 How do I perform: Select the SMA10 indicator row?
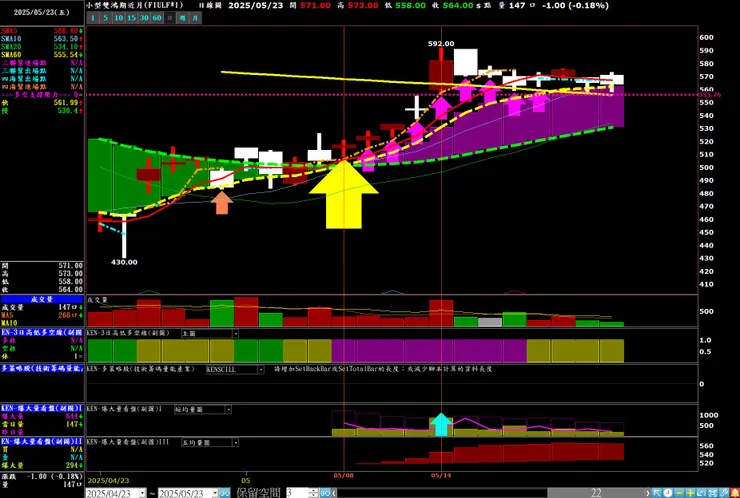(x=42, y=39)
